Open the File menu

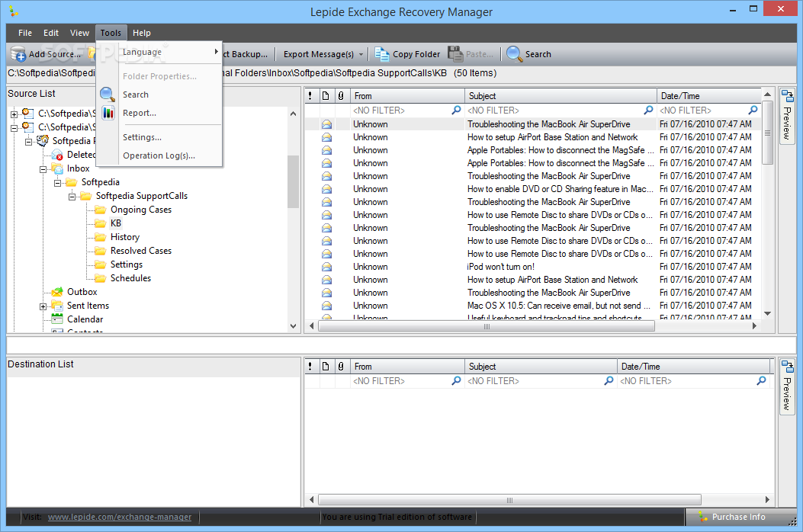coord(25,33)
